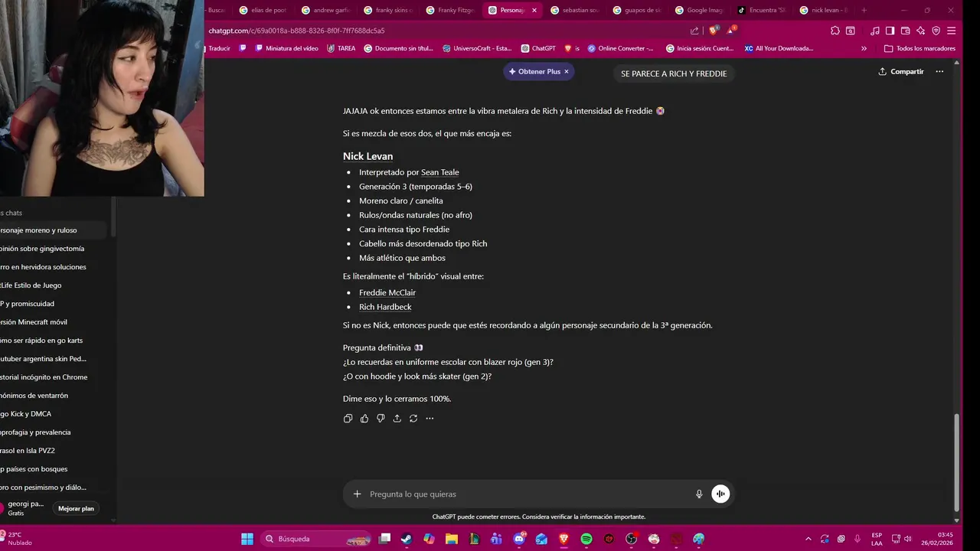Toggle the browser sidebar panel icon

coord(890,31)
